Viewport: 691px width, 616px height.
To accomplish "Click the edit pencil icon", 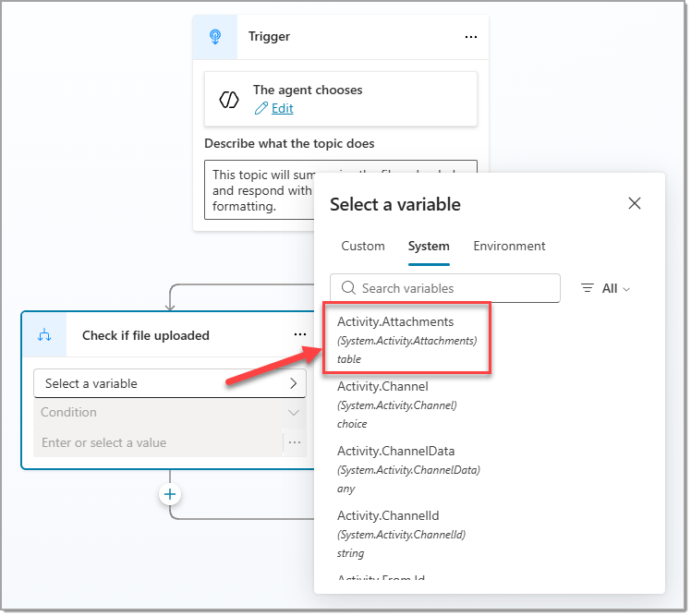I will (262, 109).
